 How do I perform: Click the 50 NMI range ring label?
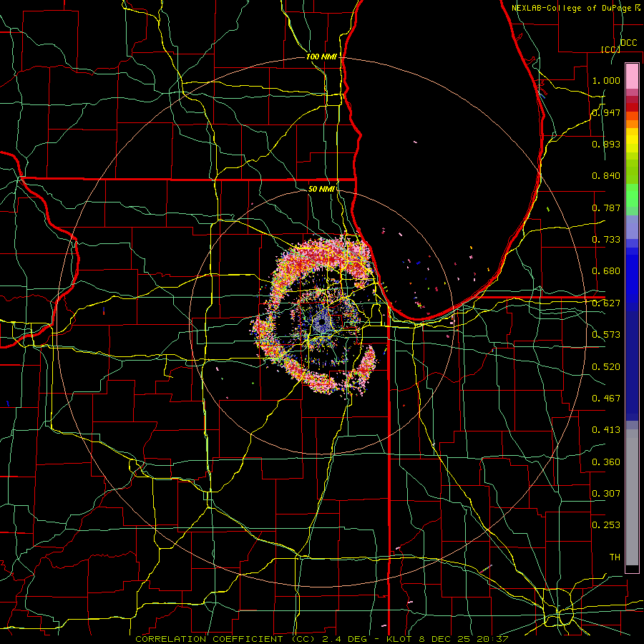point(321,189)
